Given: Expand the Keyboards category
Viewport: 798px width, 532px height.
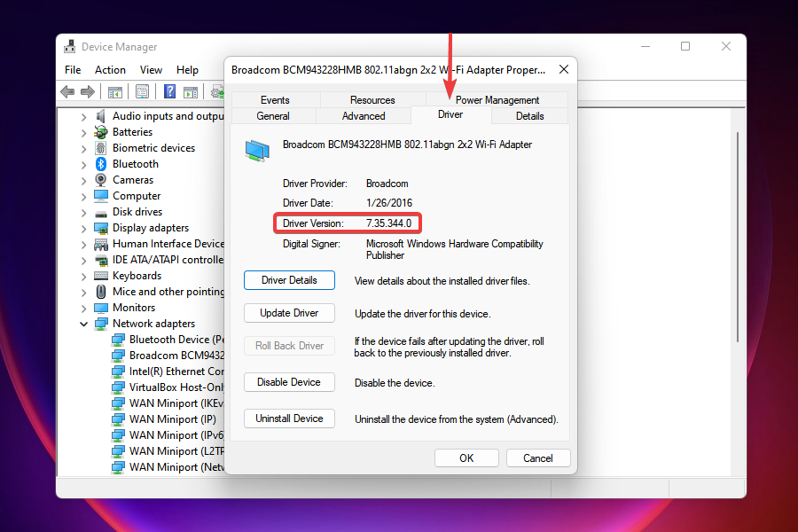Looking at the screenshot, I should [x=84, y=275].
